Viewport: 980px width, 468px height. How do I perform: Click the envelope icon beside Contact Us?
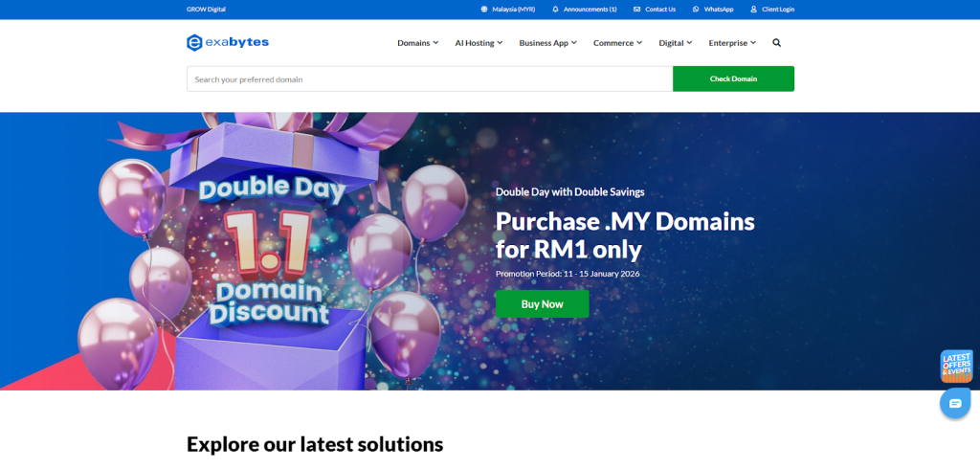point(636,10)
